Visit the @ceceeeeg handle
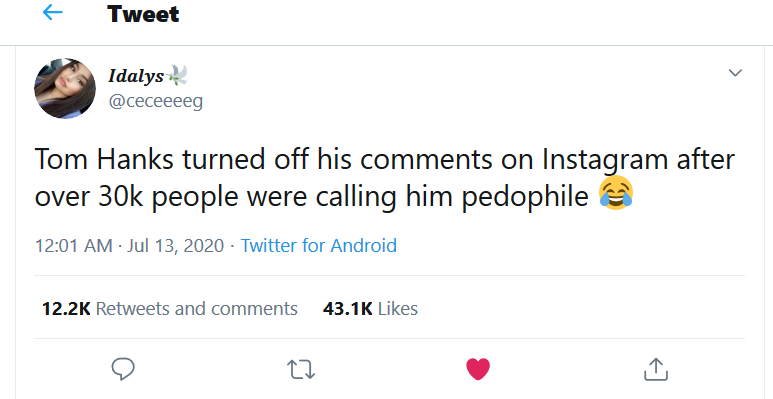Image resolution: width=773 pixels, height=399 pixels. coord(155,101)
